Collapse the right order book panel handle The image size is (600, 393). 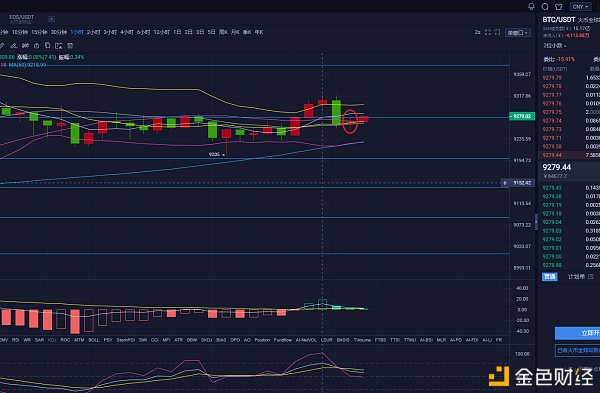pos(536,222)
